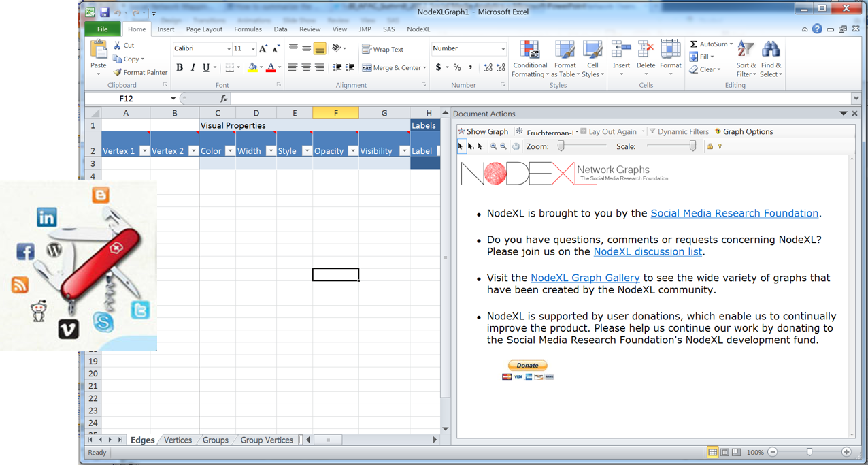Click the Top Align icon

(x=293, y=48)
